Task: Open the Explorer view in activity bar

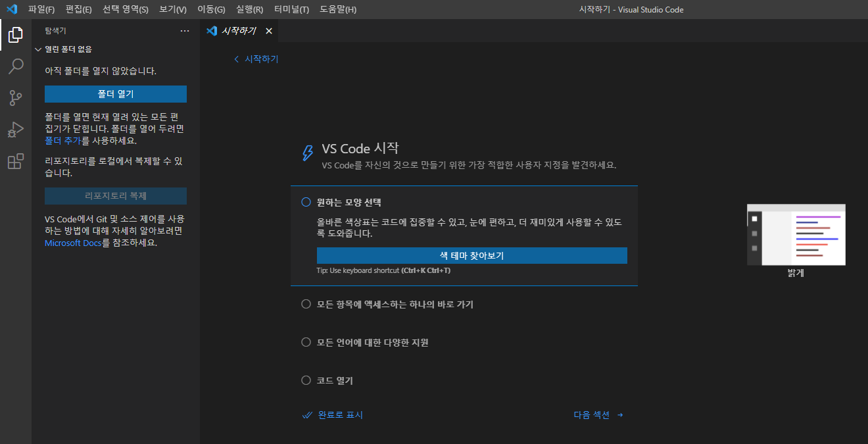Action: (x=16, y=35)
